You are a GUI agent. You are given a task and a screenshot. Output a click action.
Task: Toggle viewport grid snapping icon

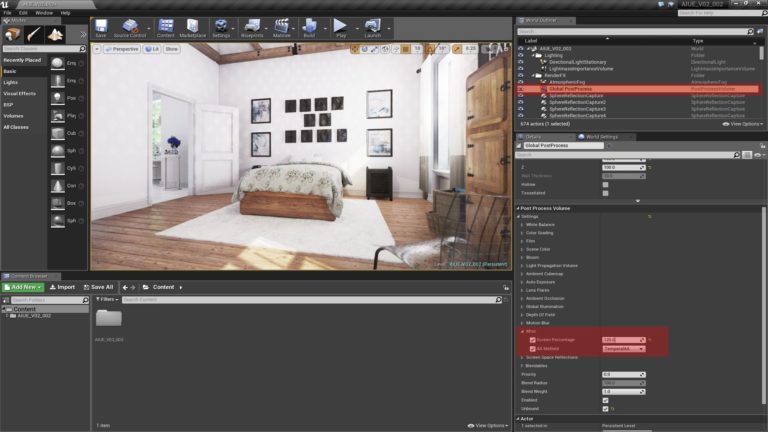[x=406, y=49]
